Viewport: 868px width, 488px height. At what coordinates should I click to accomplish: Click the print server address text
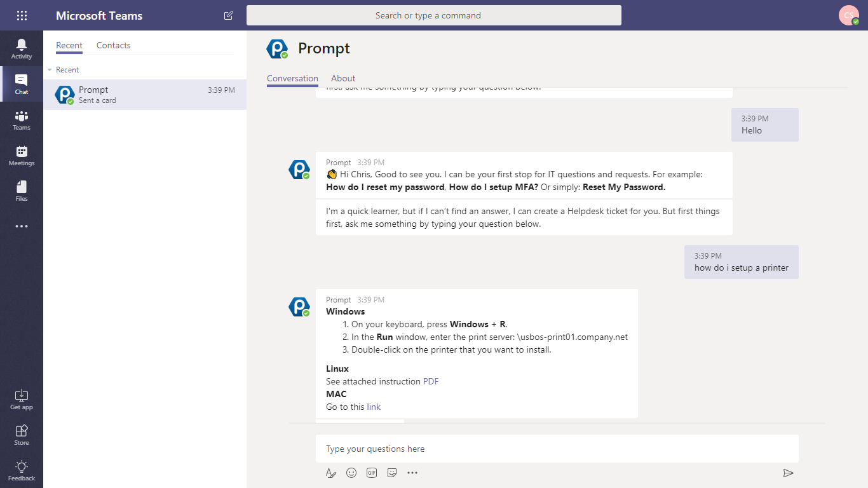coord(573,337)
